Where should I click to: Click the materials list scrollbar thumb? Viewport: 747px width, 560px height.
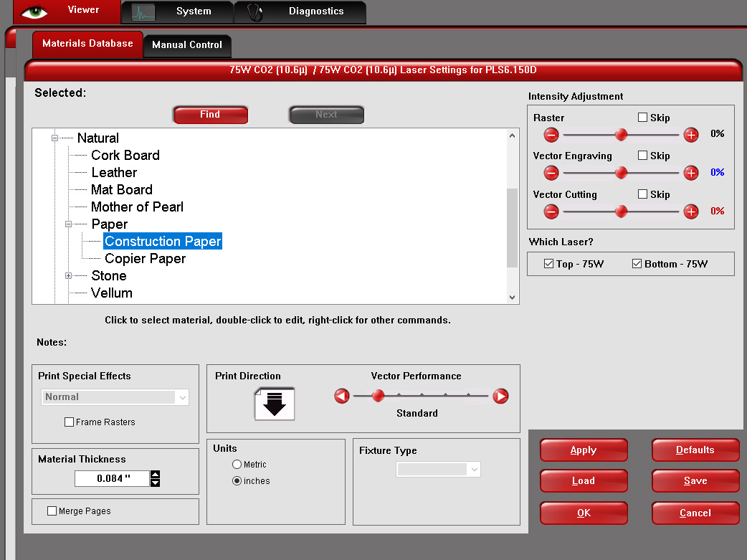[512, 228]
